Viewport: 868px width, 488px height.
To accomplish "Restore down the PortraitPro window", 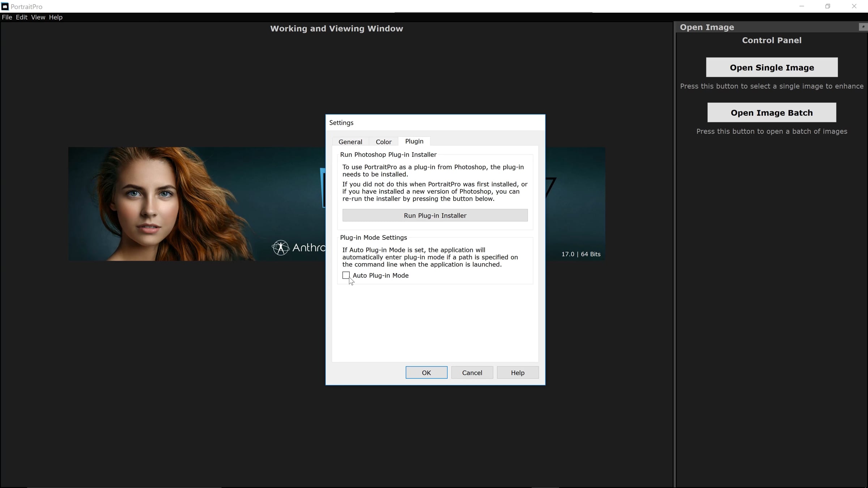I will click(x=827, y=6).
